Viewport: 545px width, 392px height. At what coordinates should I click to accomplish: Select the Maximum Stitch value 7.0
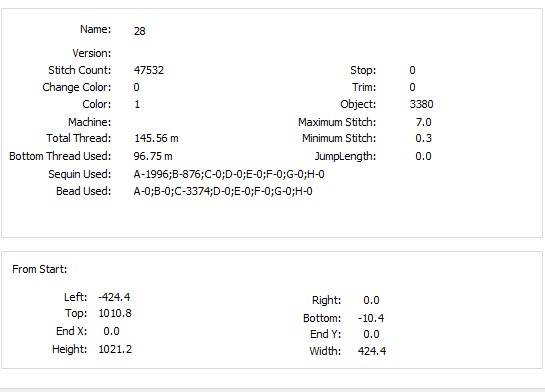point(423,122)
